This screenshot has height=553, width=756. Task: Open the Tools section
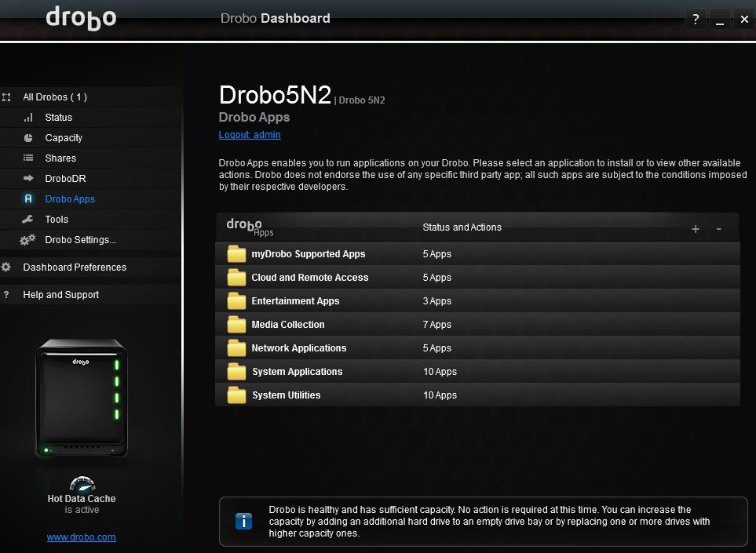(x=90, y=219)
